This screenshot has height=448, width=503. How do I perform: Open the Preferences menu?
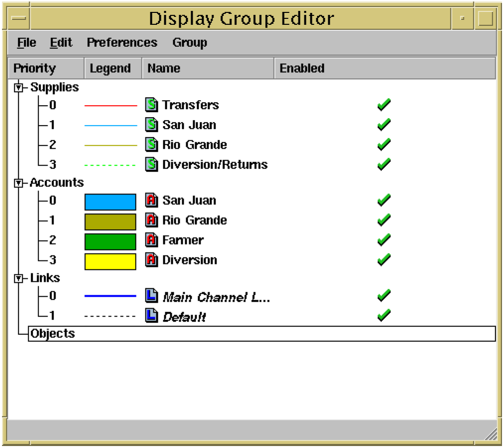tap(122, 43)
